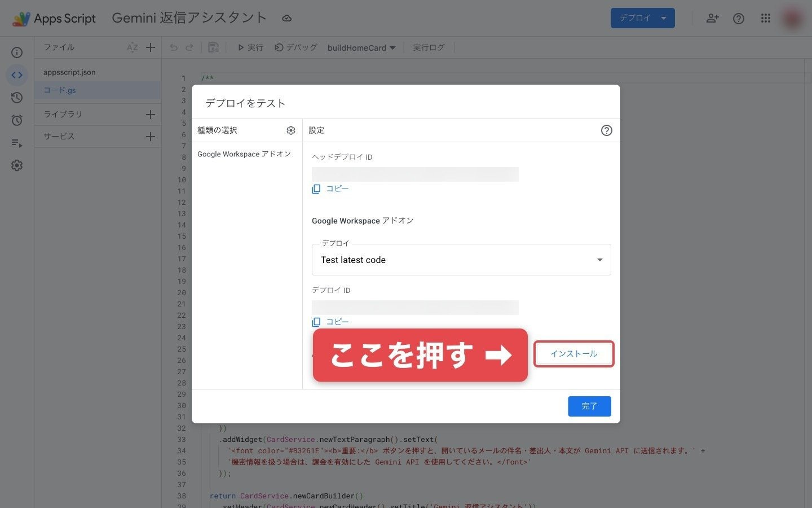Start debugging with デバッグ button

[x=295, y=47]
